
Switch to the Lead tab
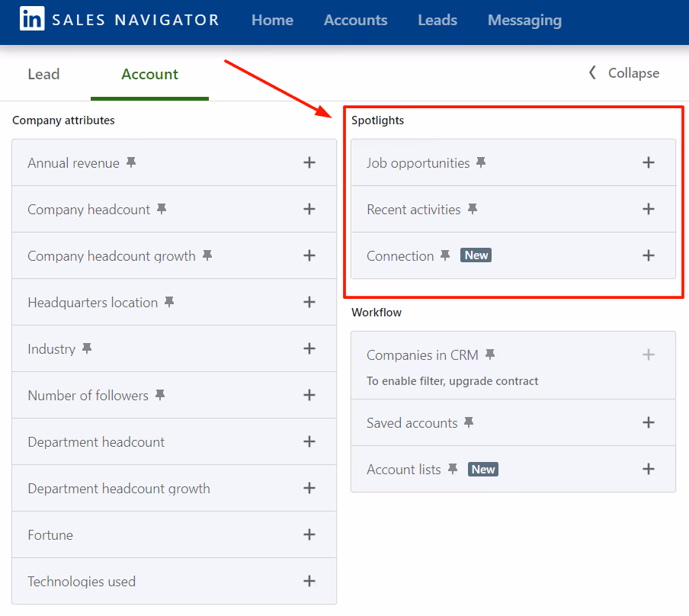click(43, 74)
